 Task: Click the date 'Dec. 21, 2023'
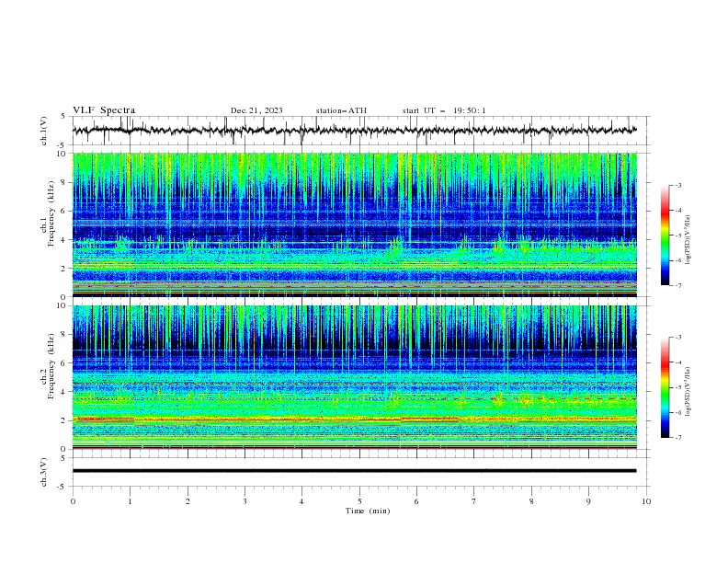coord(256,110)
